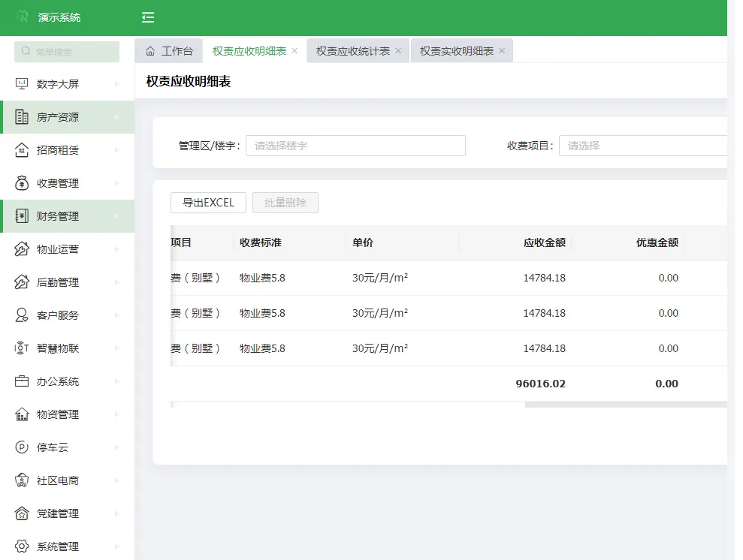Open the 管理区/楼宇 selection box
Viewport: 743px width, 560px height.
[x=355, y=146]
